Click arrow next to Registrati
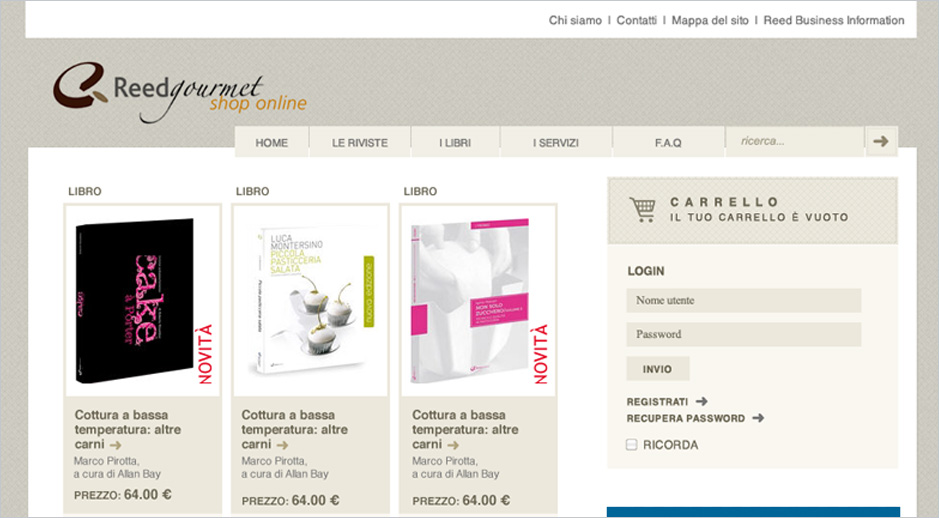Viewport: 939px width, 518px height. (x=702, y=401)
